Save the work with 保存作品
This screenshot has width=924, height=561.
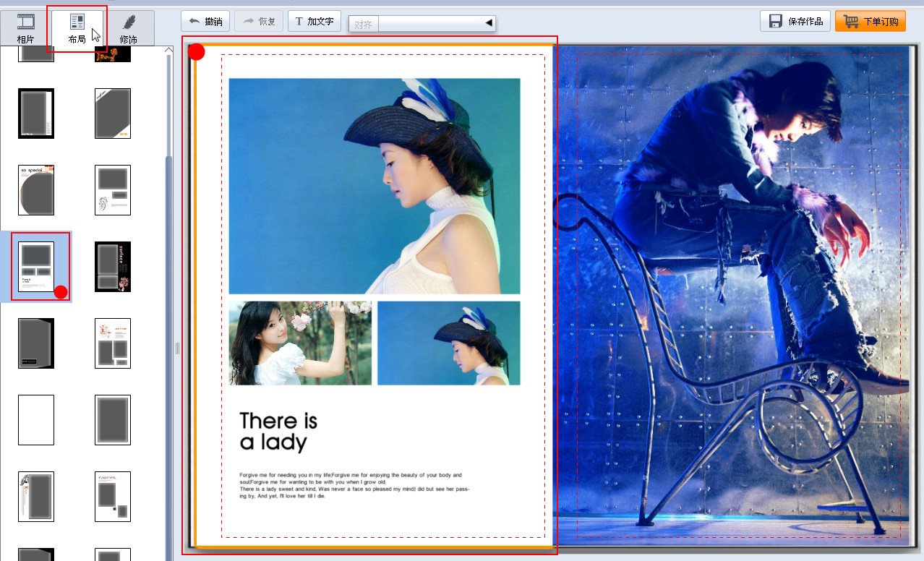pyautogui.click(x=795, y=21)
